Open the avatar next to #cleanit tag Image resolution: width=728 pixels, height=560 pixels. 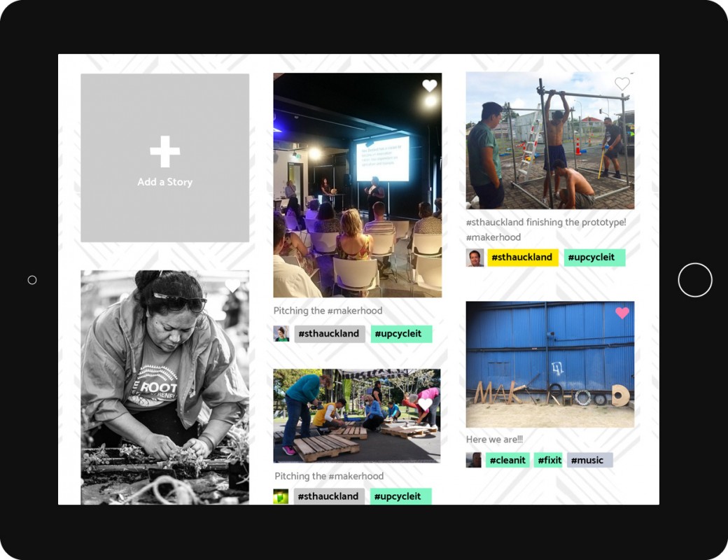pyautogui.click(x=474, y=460)
